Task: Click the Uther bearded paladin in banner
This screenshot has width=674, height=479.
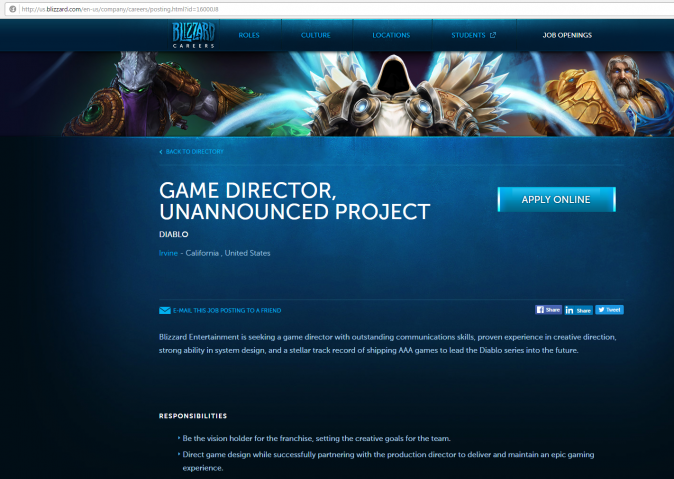Action: pos(602,94)
